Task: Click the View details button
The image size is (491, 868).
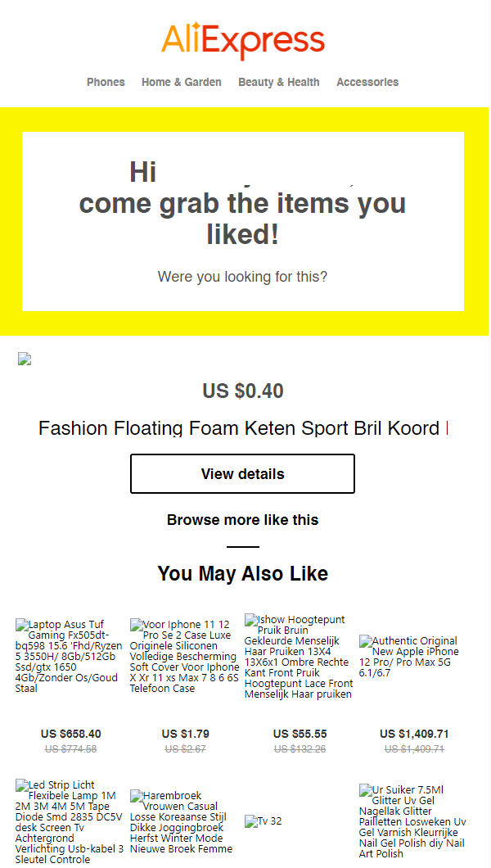Action: coord(242,474)
